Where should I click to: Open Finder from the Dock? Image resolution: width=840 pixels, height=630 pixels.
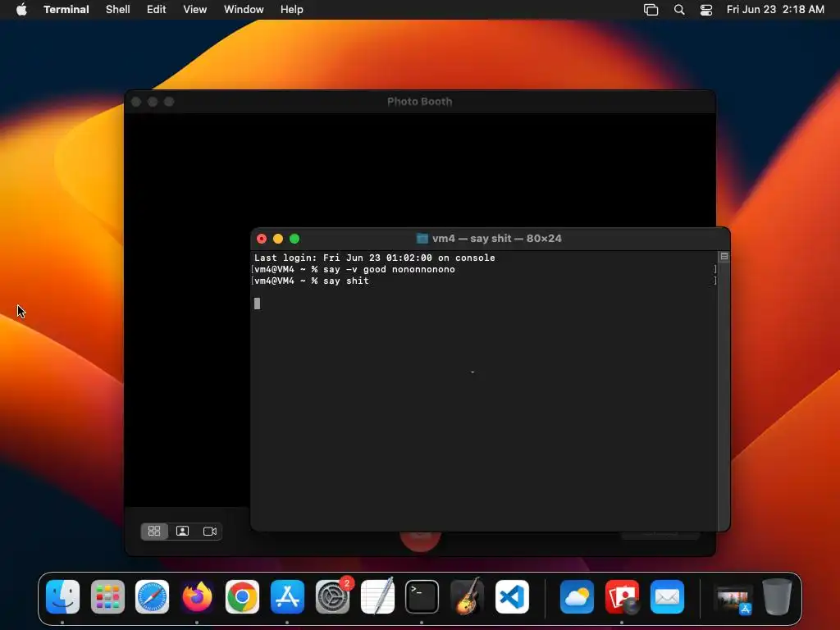tap(62, 597)
